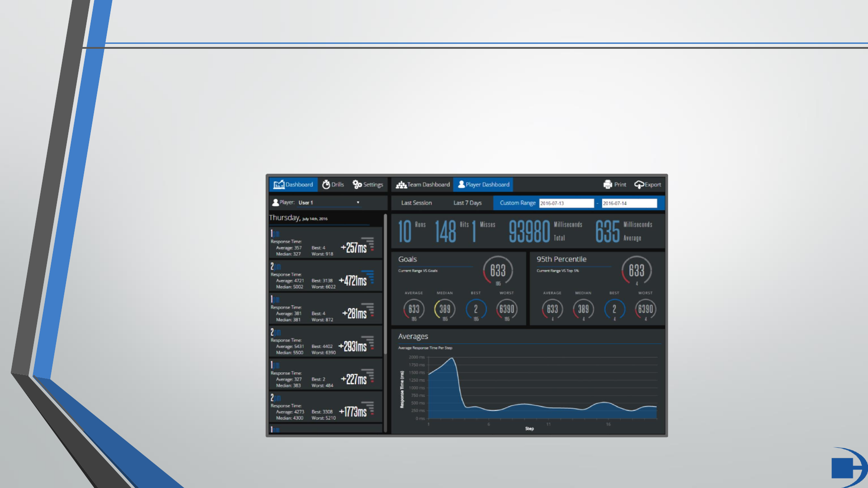This screenshot has height=488, width=868.
Task: Click the session list vertical scrollbar
Action: point(385,285)
